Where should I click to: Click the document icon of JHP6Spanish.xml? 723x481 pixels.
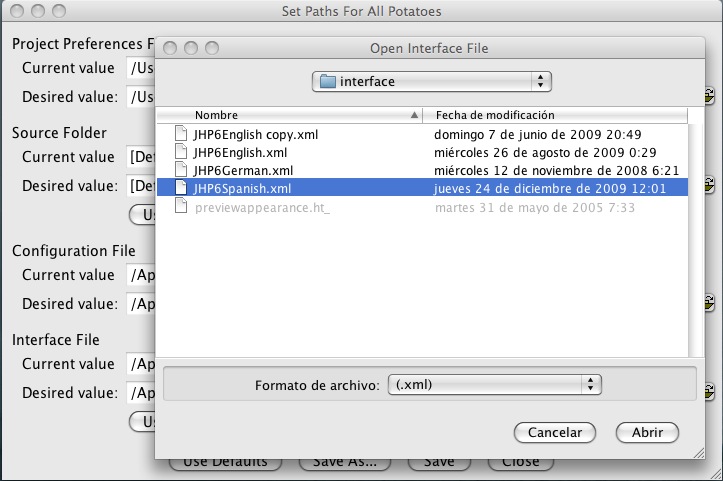click(181, 188)
